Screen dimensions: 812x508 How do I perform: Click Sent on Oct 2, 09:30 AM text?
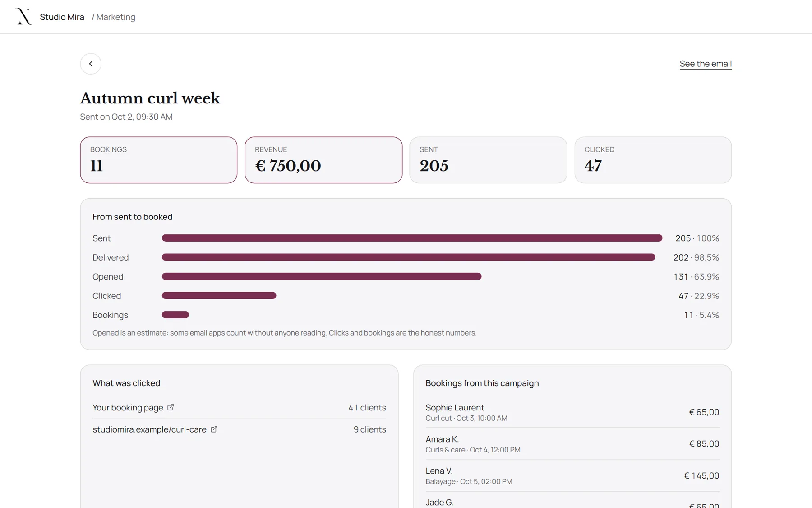[x=126, y=117]
